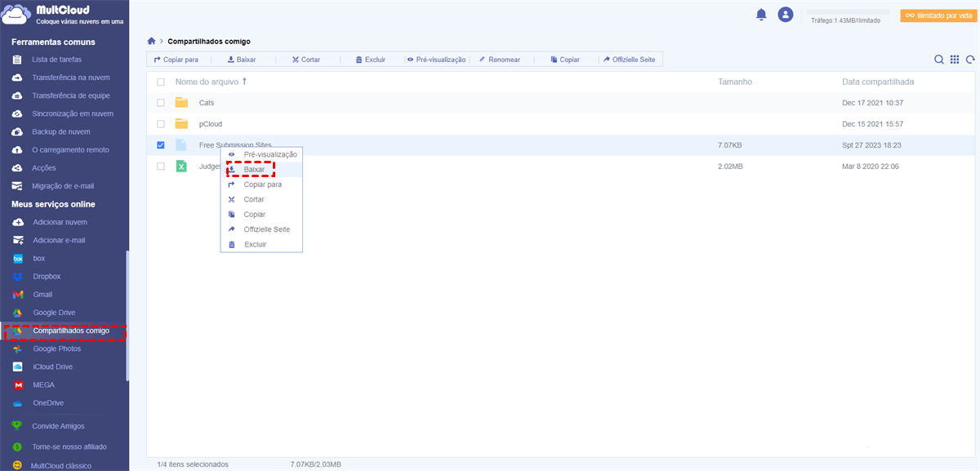980x471 pixels.
Task: Choose Offizielle Seite in context menu
Action: (261, 229)
